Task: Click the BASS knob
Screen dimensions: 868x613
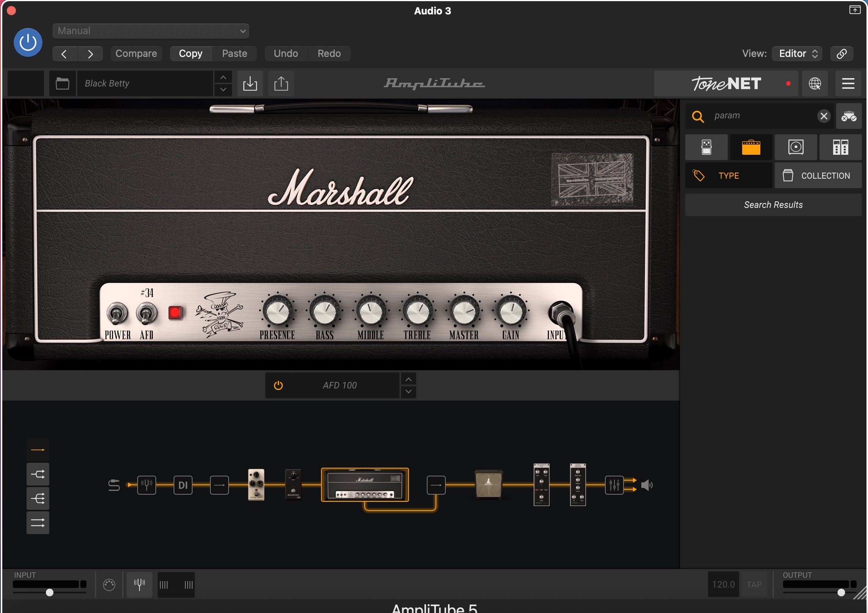Action: coord(324,311)
